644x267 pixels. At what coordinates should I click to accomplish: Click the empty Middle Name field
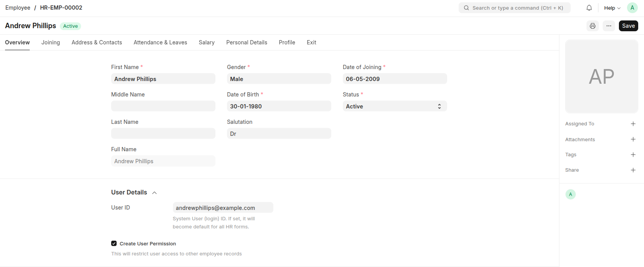tap(163, 106)
